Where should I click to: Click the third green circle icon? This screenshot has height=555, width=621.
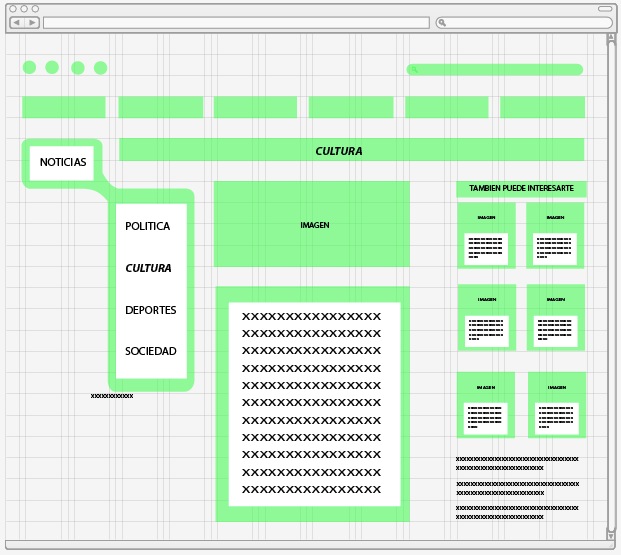tap(77, 68)
